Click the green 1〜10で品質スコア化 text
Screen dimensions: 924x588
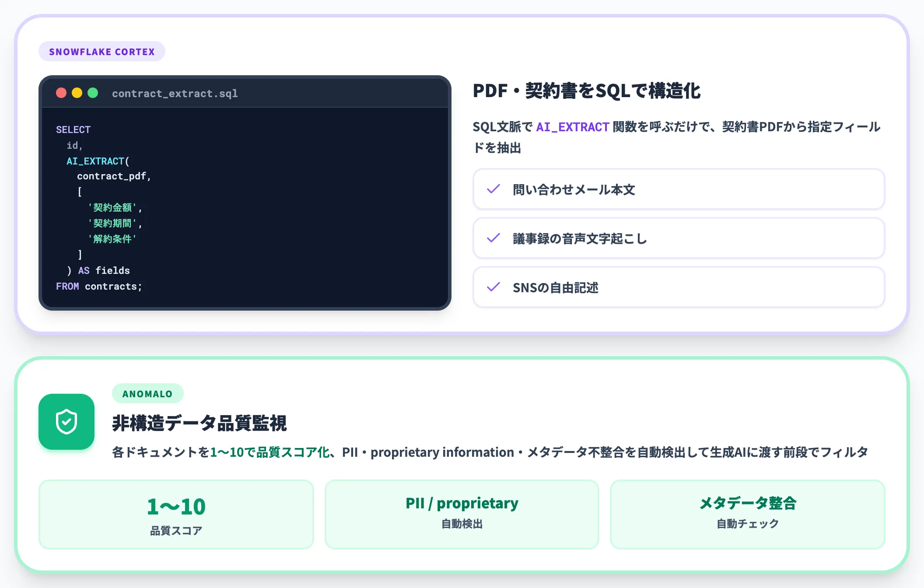pos(269,452)
